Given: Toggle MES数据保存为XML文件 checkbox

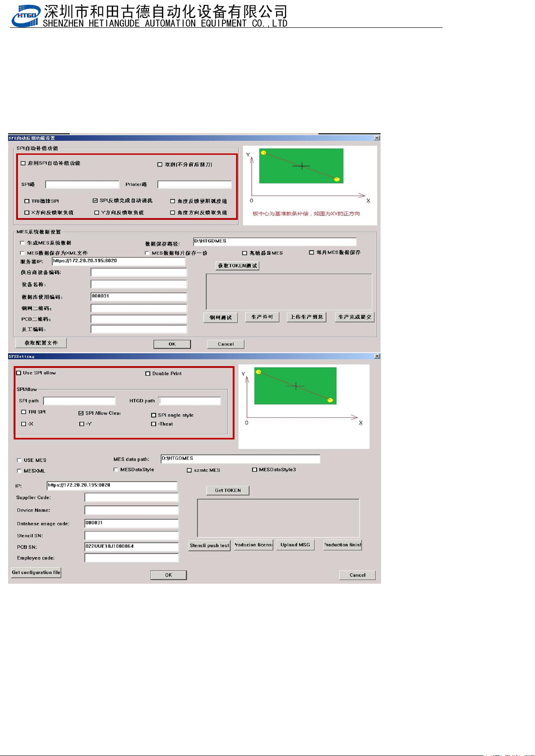Looking at the screenshot, I should click(22, 253).
